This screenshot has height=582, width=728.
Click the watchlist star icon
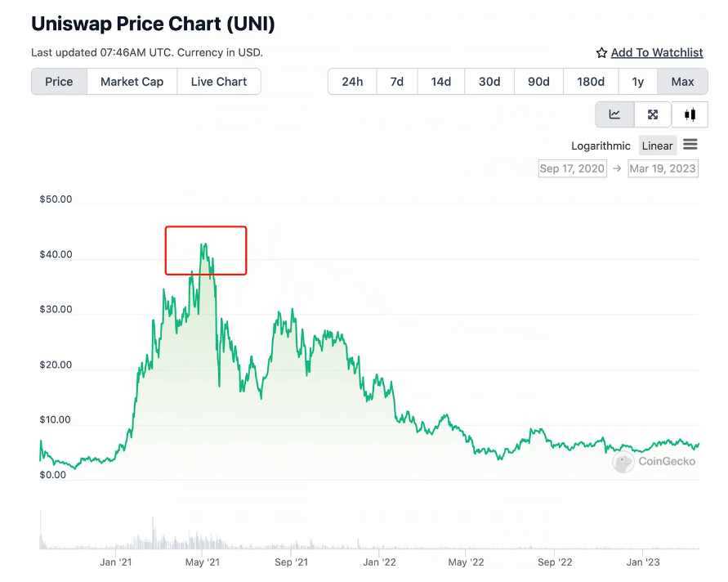tap(602, 52)
